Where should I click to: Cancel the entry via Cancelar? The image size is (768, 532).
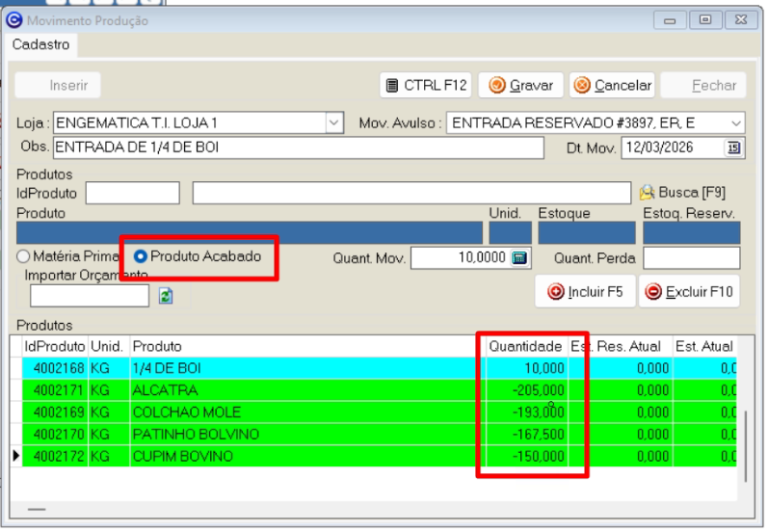[x=612, y=86]
